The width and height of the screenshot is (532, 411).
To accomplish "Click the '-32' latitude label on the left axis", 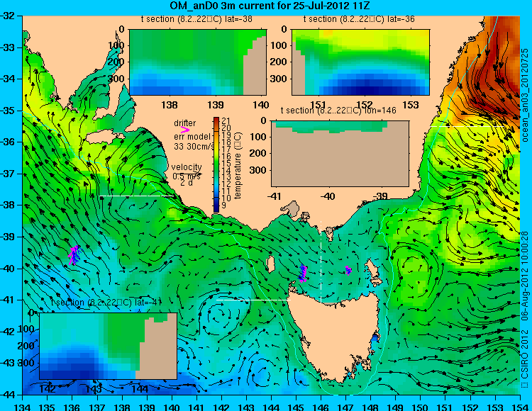I will [x=9, y=16].
